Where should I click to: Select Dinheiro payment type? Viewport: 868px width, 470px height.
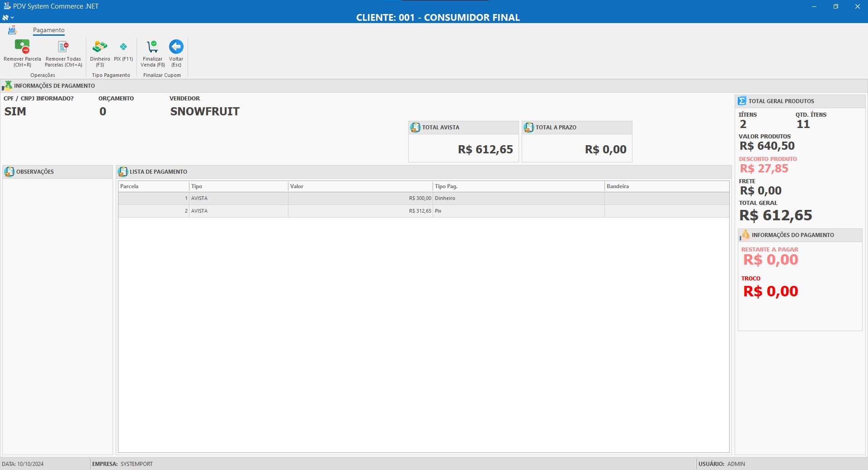point(100,47)
